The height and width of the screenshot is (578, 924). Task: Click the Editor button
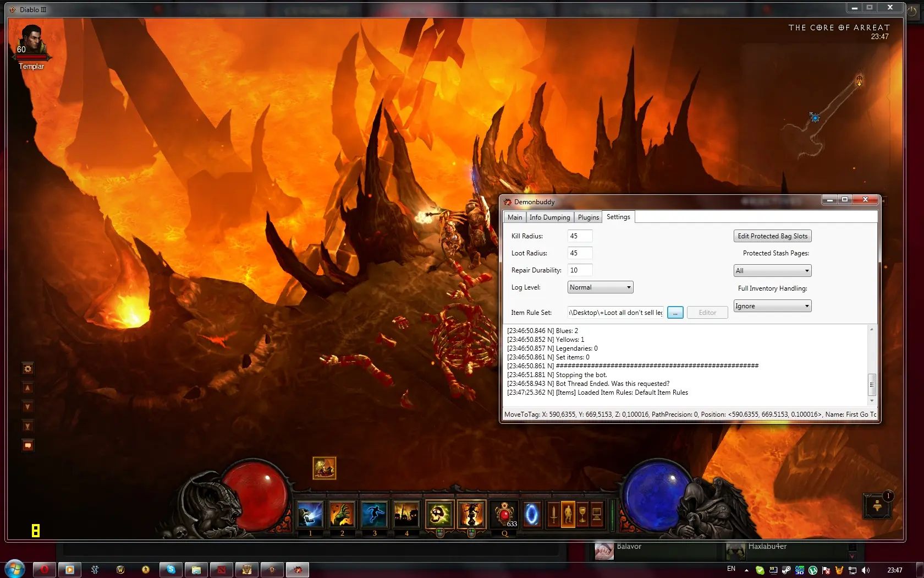(707, 313)
